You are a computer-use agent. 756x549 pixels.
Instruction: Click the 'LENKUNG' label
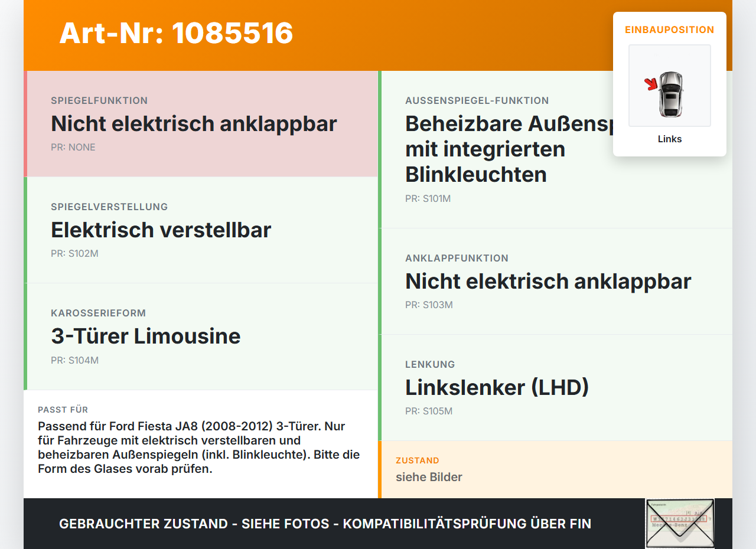[430, 364]
